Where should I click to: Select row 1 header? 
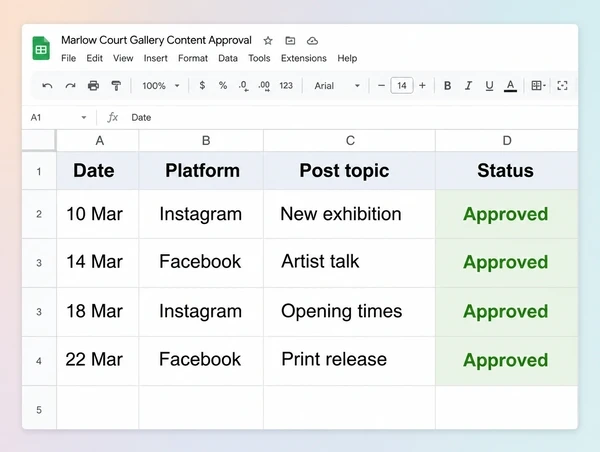39,171
